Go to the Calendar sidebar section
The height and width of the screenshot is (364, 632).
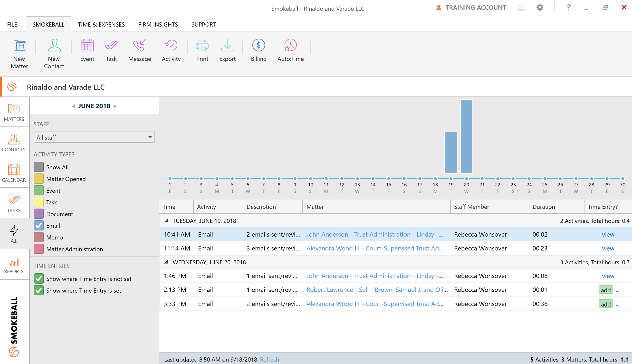pyautogui.click(x=14, y=173)
